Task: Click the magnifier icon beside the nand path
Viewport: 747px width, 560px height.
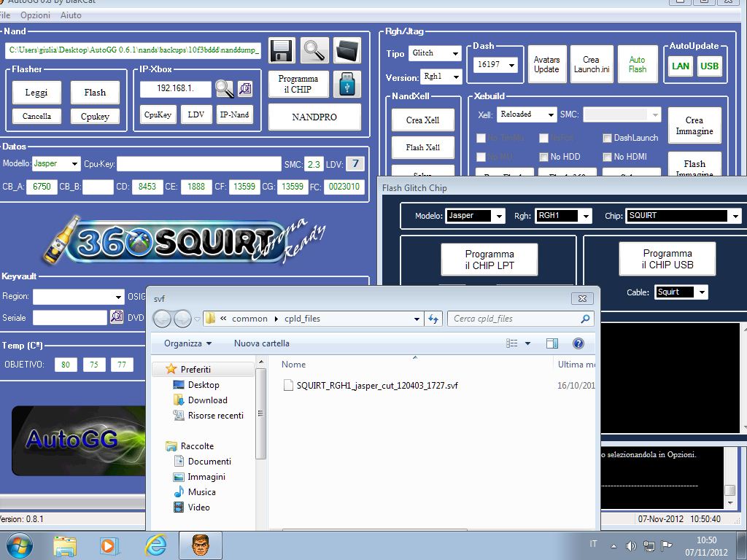Action: [x=314, y=50]
